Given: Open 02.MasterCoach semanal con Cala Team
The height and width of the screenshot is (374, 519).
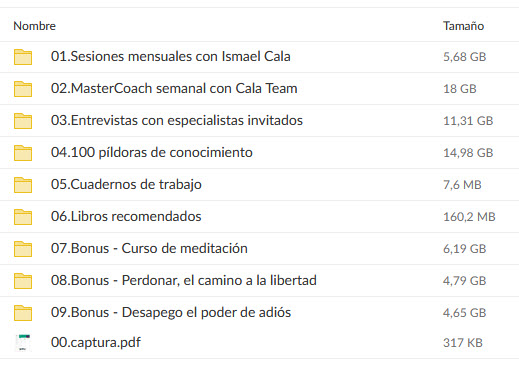Looking at the screenshot, I should click(x=174, y=88).
